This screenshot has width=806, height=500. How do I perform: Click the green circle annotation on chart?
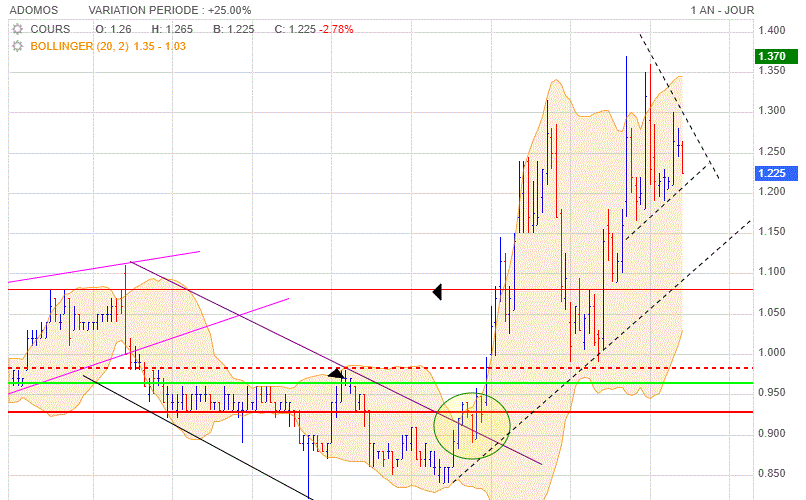click(472, 425)
